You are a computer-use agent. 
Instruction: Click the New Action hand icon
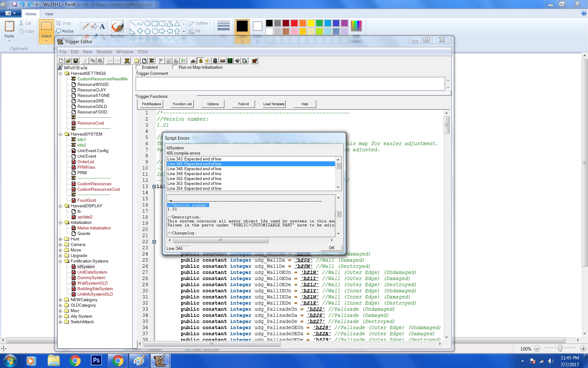pyautogui.click(x=176, y=61)
